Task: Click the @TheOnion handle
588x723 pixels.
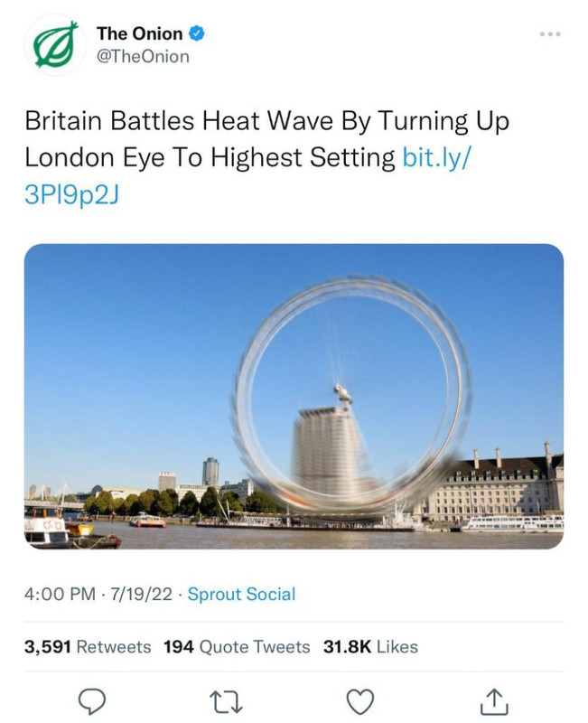Action: pos(143,56)
